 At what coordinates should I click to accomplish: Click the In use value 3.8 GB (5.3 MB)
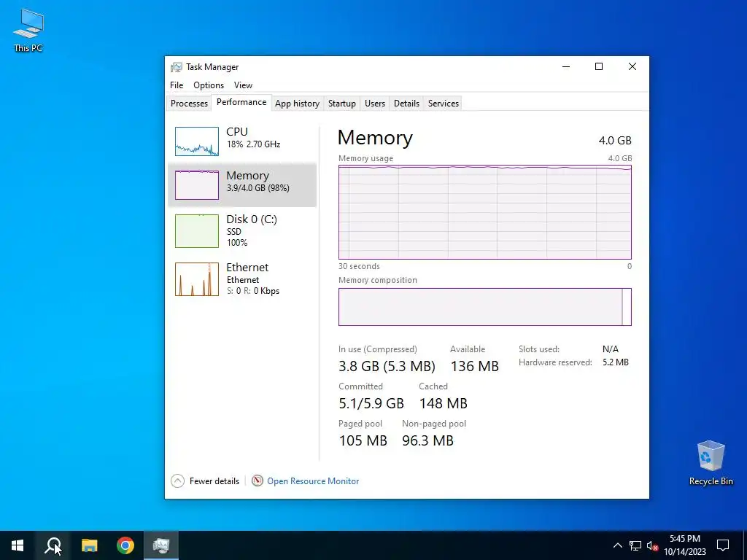(x=387, y=366)
